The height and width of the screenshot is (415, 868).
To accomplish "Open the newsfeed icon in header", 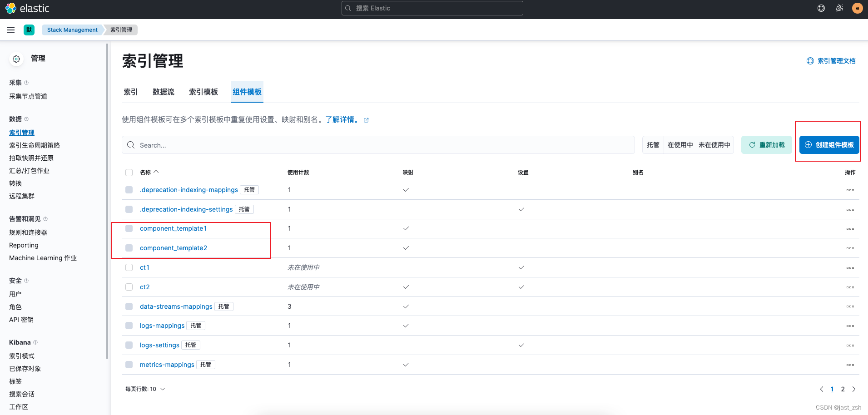I will 839,8.
